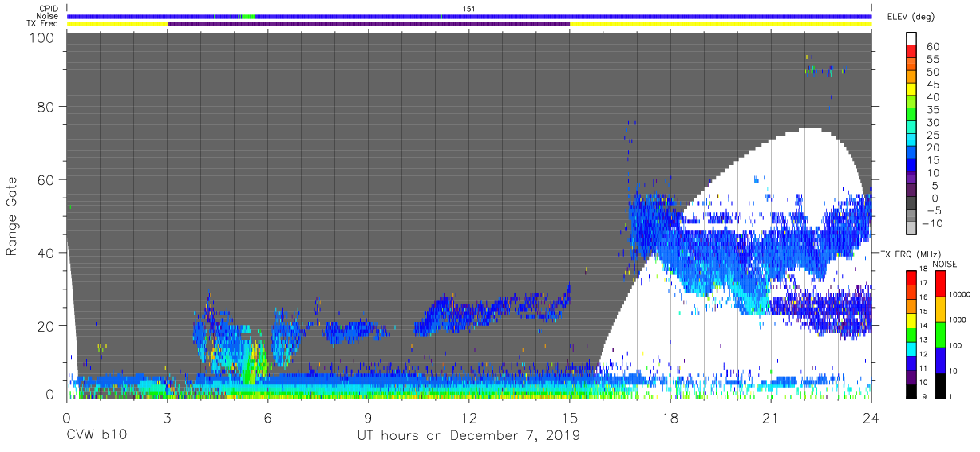Viewport: 980px width, 452px height.
Task: Click the 'CPID' label at top left
Action: click(x=49, y=8)
